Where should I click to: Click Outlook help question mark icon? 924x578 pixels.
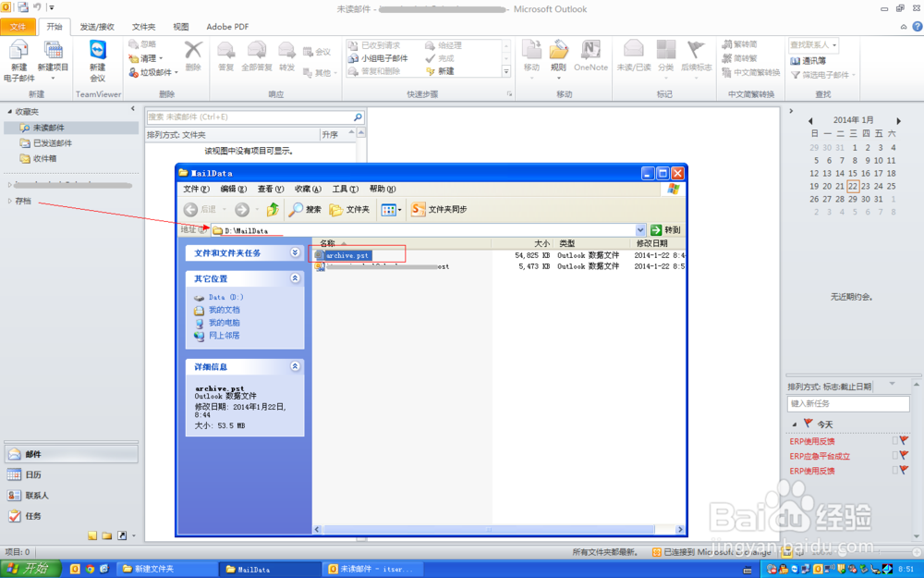917,27
